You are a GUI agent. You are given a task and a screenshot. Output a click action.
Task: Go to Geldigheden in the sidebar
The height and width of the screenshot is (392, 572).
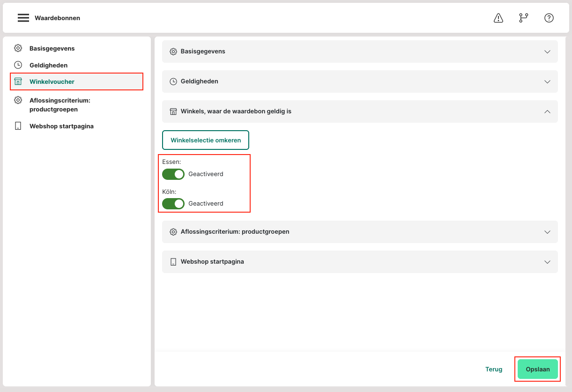[48, 65]
